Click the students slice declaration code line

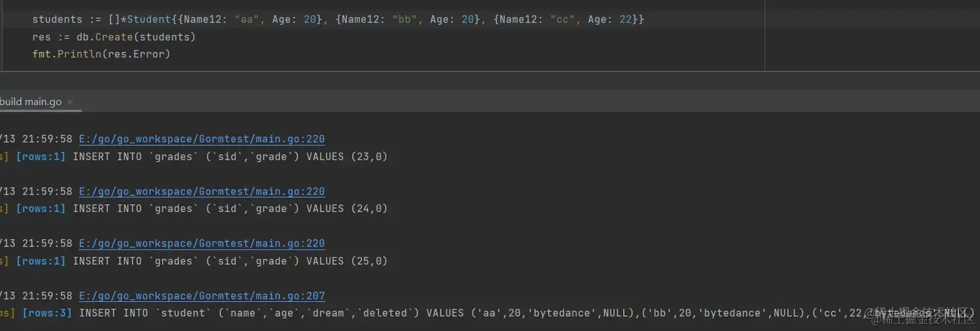coord(338,19)
